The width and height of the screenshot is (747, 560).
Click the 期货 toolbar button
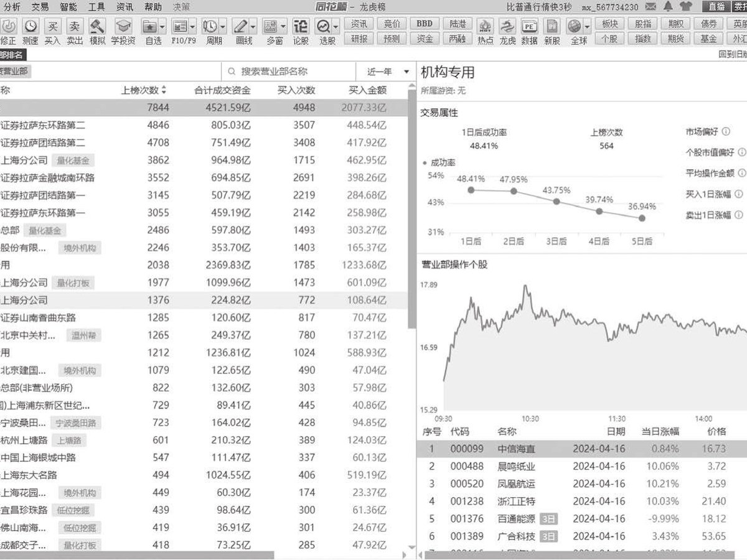tap(675, 39)
